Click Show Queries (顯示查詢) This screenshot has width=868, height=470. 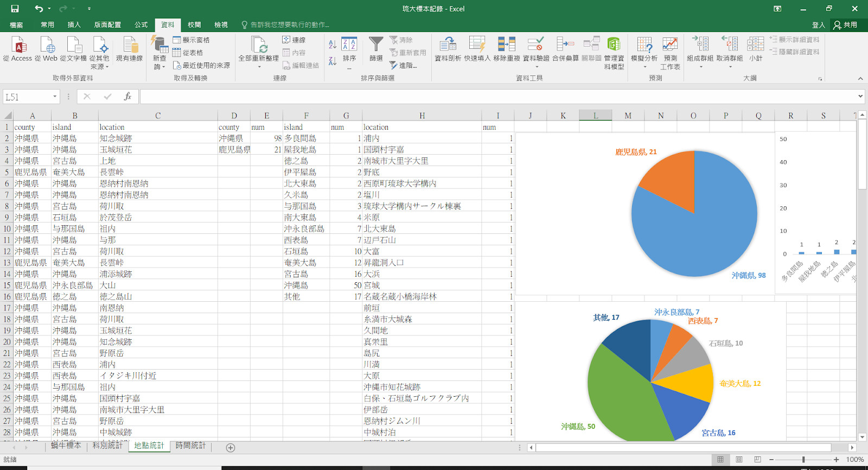(x=192, y=40)
